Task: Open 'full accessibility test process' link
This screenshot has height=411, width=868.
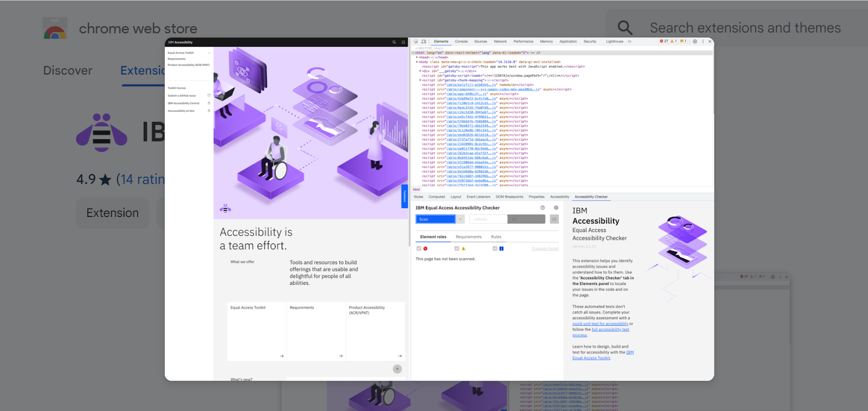Action: click(601, 332)
